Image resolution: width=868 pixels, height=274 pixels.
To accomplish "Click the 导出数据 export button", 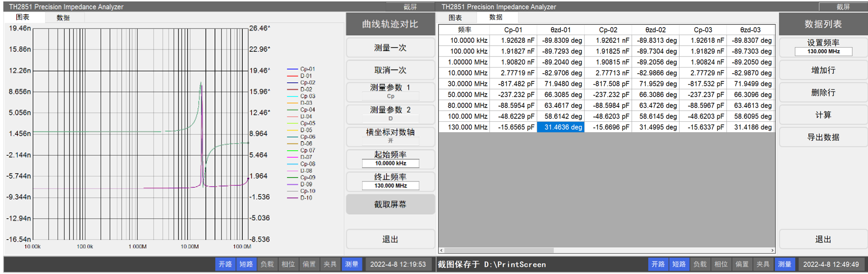I will pyautogui.click(x=823, y=137).
